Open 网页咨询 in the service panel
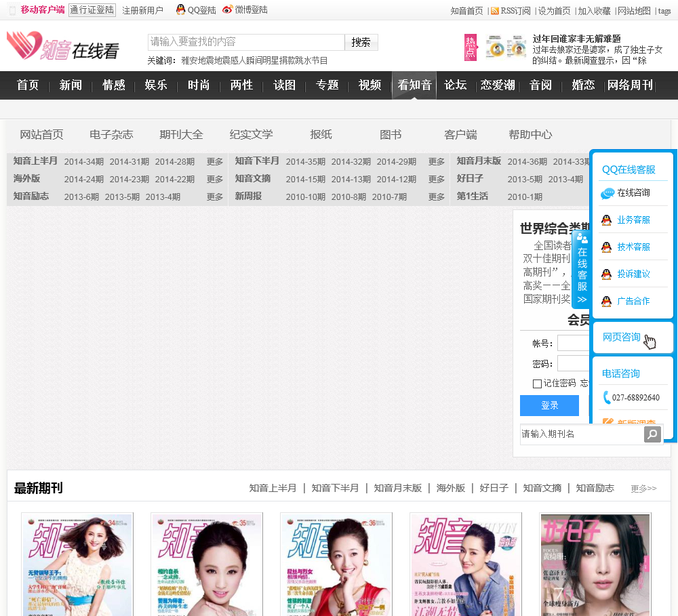 click(x=621, y=337)
